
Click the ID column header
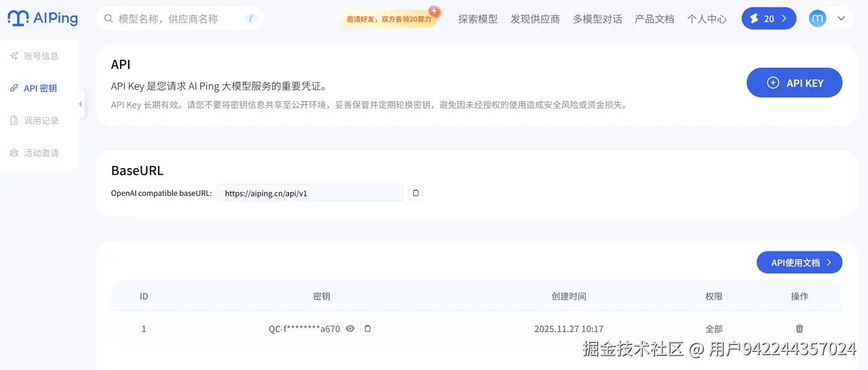(144, 297)
